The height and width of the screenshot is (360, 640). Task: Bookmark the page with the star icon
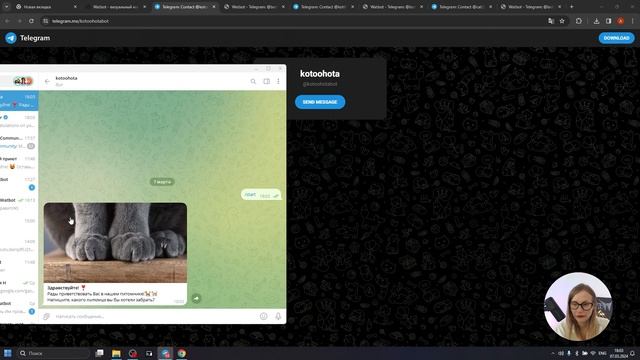[x=562, y=21]
